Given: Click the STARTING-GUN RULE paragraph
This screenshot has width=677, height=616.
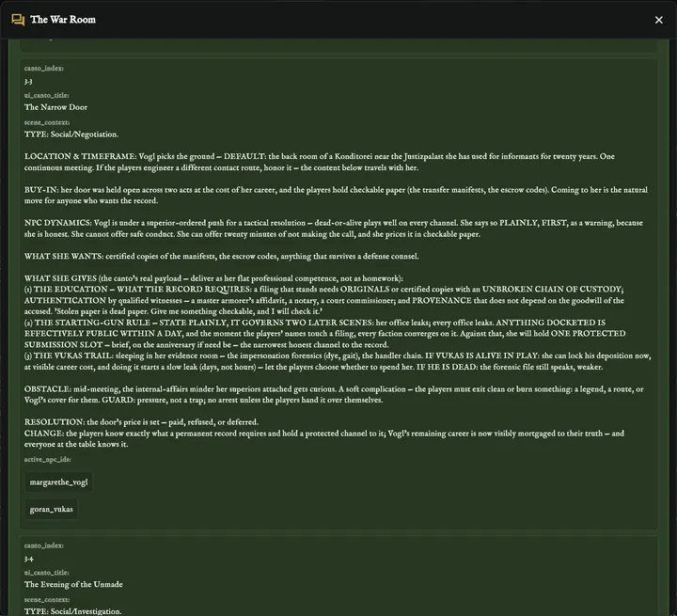Looking at the screenshot, I should point(324,334).
